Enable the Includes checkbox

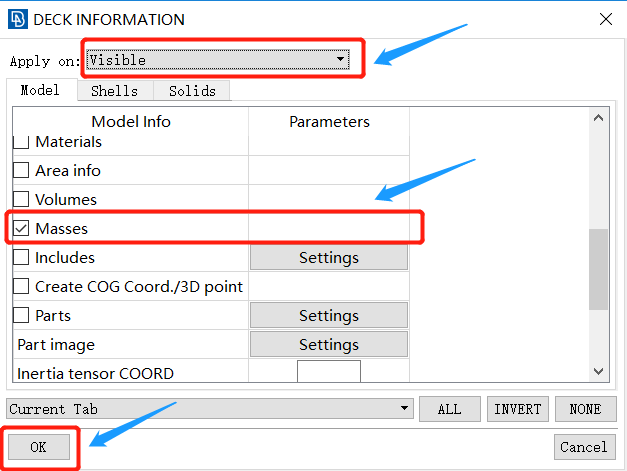(21, 257)
